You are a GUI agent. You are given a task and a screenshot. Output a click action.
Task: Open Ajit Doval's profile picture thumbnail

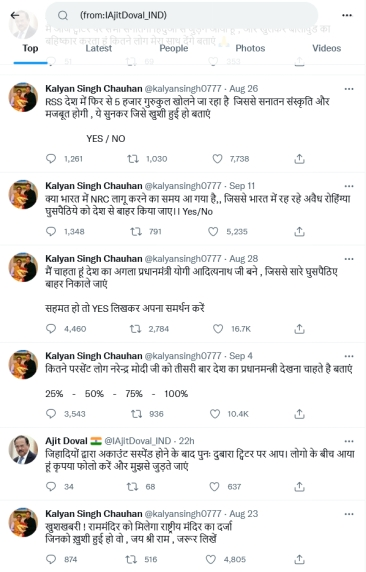[x=23, y=449]
